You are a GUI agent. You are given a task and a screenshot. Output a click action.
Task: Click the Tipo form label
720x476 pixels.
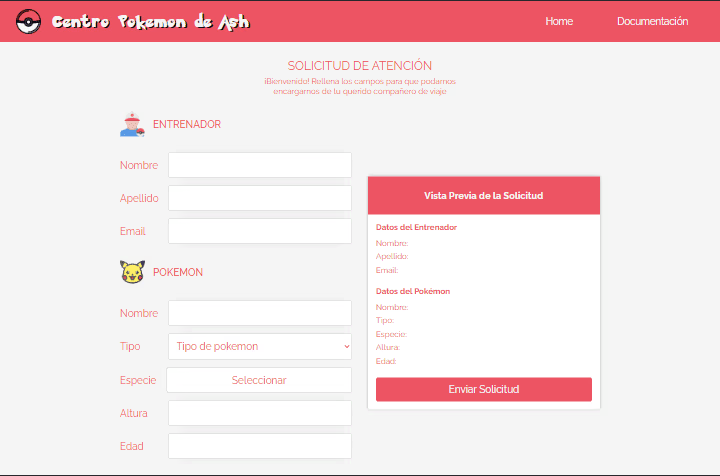[130, 347]
